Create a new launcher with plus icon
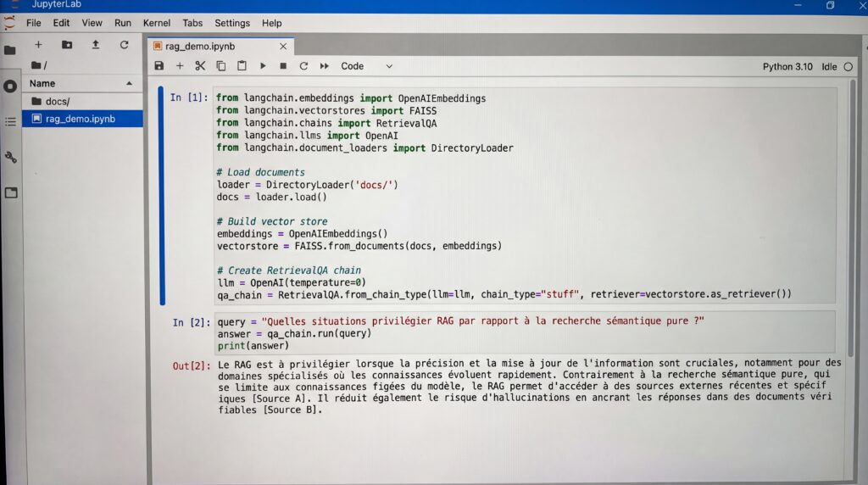 click(38, 44)
